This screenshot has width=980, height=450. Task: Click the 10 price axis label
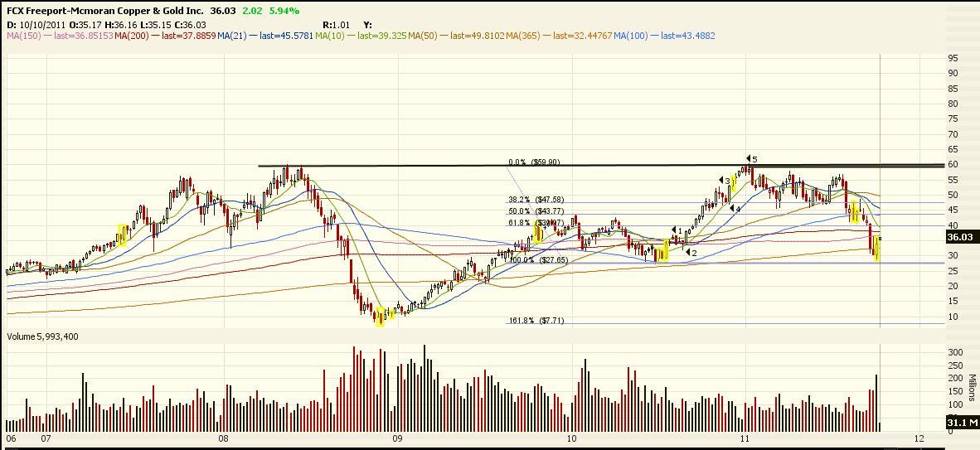point(953,317)
